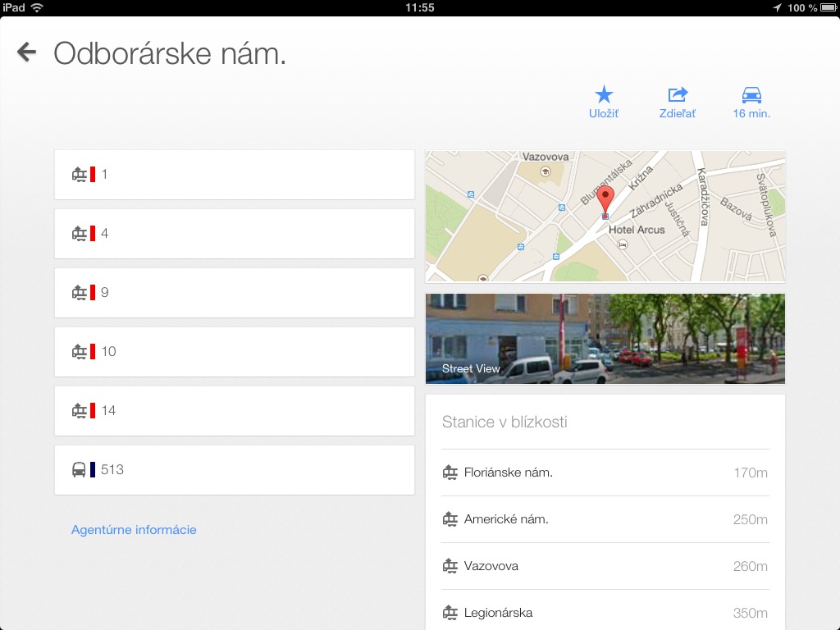Open tram line 4 row
Screen dimensions: 840x630
(x=235, y=234)
